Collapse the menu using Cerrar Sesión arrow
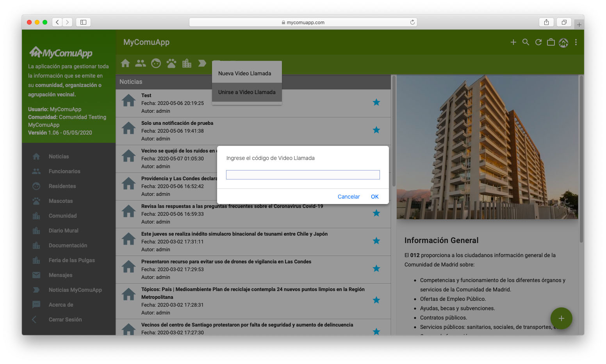Image resolution: width=606 pixels, height=364 pixels. tap(34, 320)
